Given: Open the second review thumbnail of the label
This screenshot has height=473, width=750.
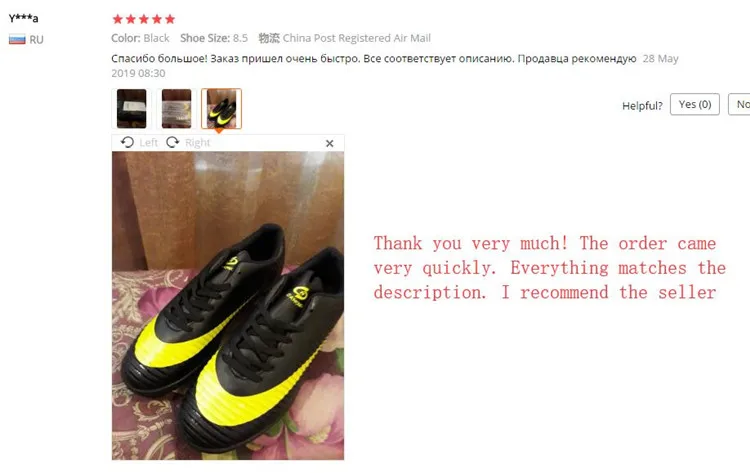Looking at the screenshot, I should pos(176,109).
